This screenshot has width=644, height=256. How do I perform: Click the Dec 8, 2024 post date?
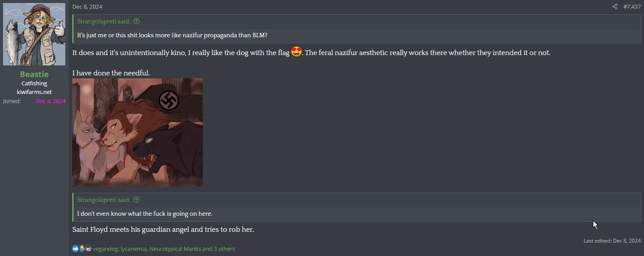[87, 6]
